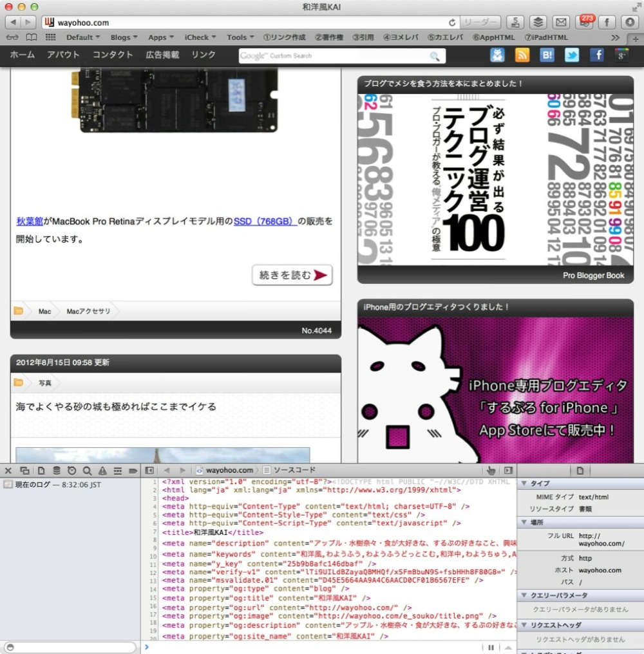
Task: Open the Blogs bookmarks folder dropdown
Action: click(124, 37)
